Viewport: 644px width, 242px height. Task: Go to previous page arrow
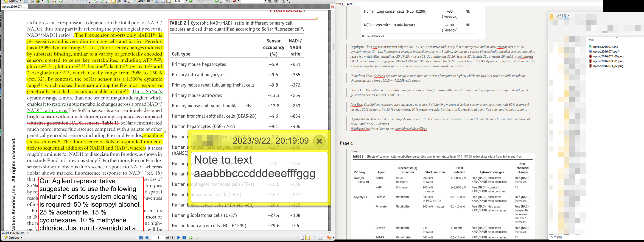pyautogui.click(x=147, y=237)
